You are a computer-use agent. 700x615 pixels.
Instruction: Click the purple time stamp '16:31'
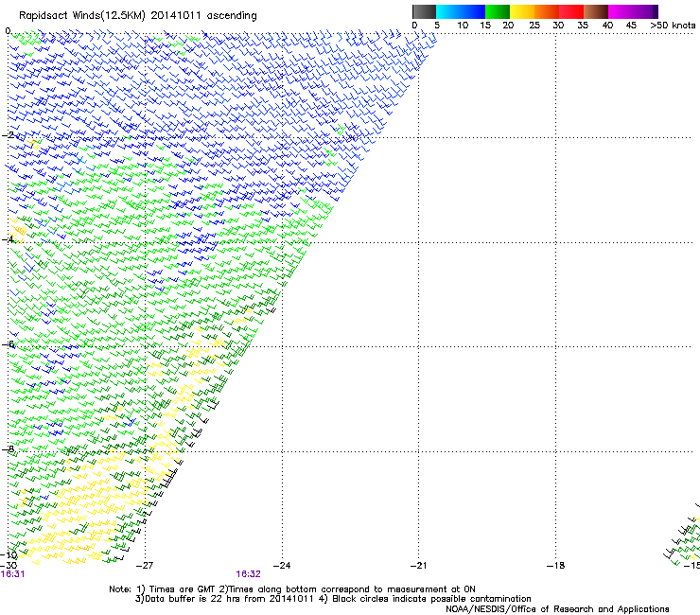pos(13,574)
